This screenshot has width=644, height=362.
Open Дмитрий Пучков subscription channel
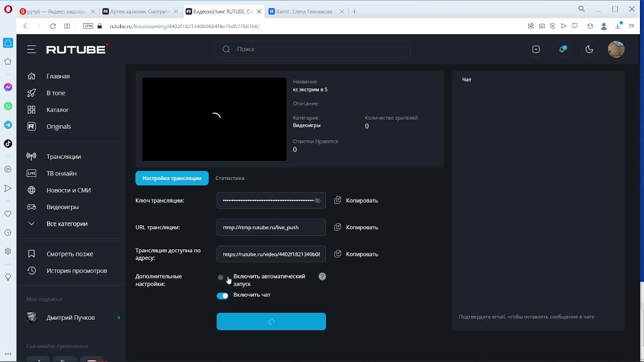coord(70,318)
